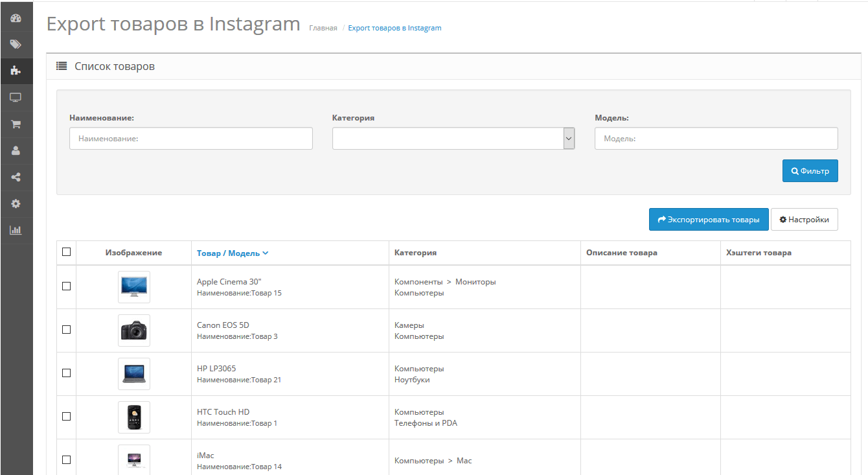Check the HTC Touch HD row checkbox

(x=66, y=416)
